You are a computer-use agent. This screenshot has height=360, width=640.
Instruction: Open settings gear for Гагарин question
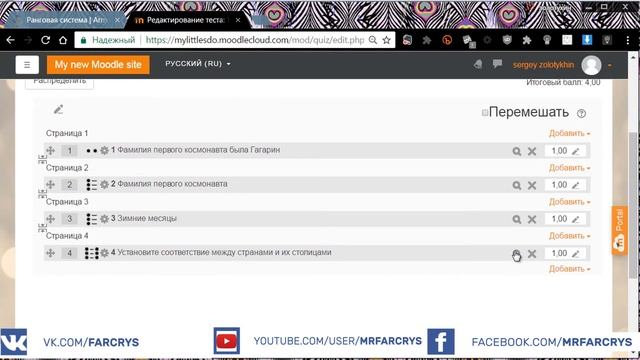click(x=104, y=150)
